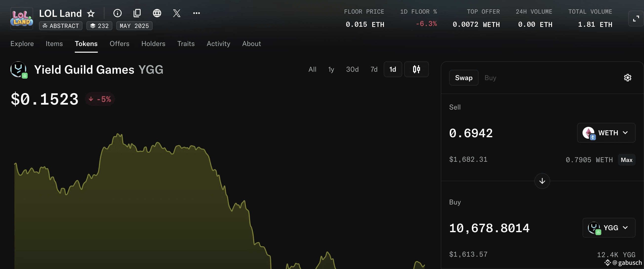
Task: Click the $0.1523 token price
Action: click(44, 99)
